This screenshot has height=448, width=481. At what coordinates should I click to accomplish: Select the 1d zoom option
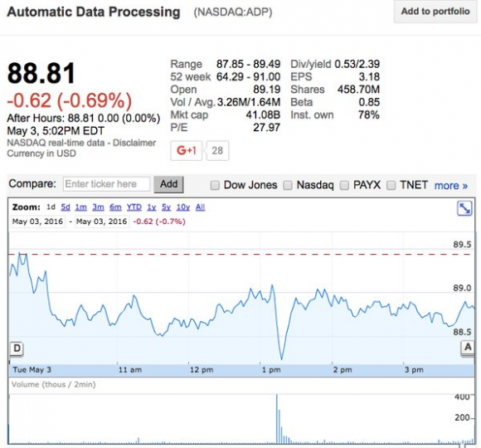tap(51, 207)
